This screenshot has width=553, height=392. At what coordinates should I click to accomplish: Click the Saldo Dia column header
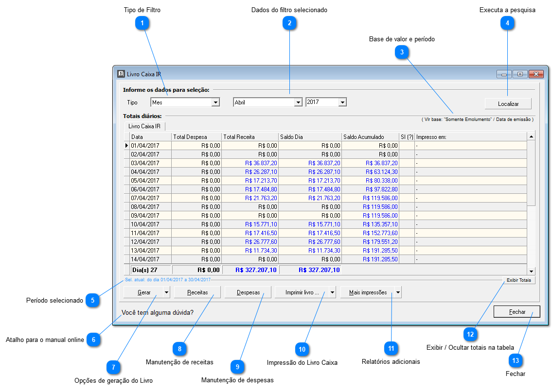310,136
